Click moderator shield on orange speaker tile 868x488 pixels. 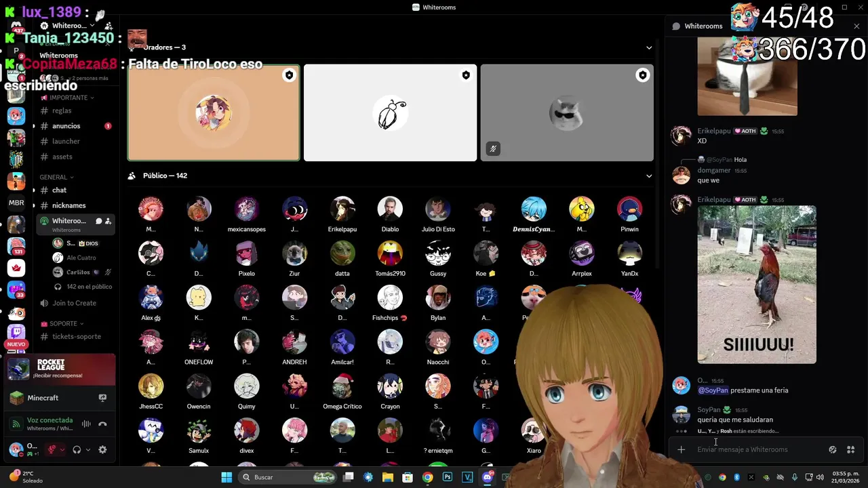[290, 75]
